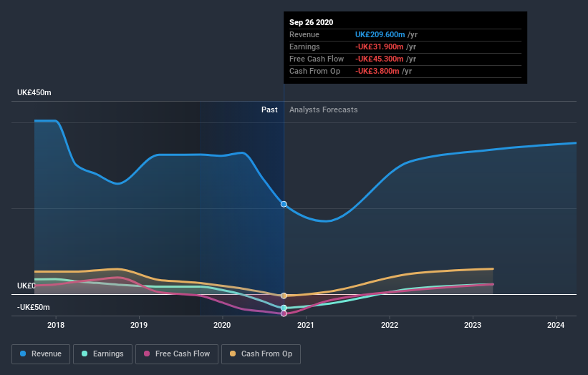The width and height of the screenshot is (588, 375).
Task: Select the 2019 x-axis label
Action: point(139,325)
